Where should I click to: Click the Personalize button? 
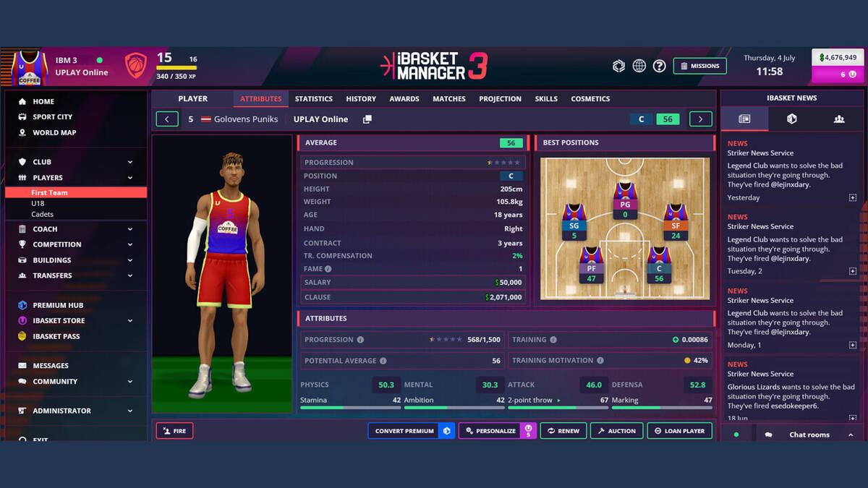(497, 431)
